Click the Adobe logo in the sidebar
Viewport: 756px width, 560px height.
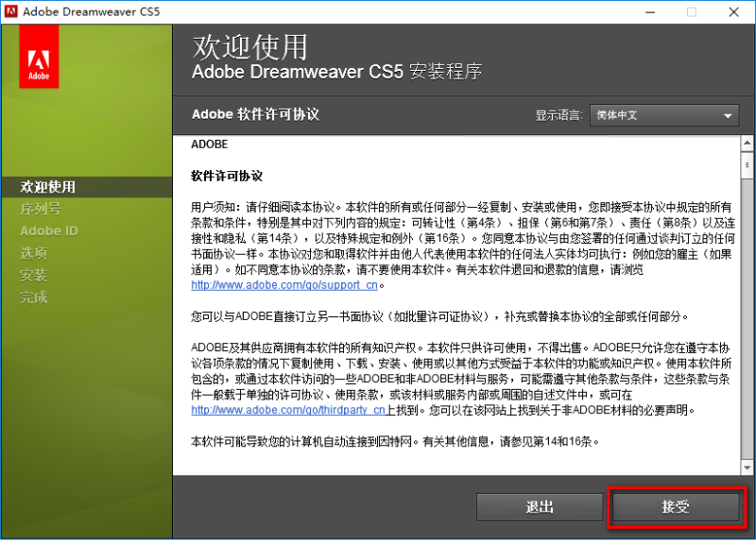coord(38,57)
